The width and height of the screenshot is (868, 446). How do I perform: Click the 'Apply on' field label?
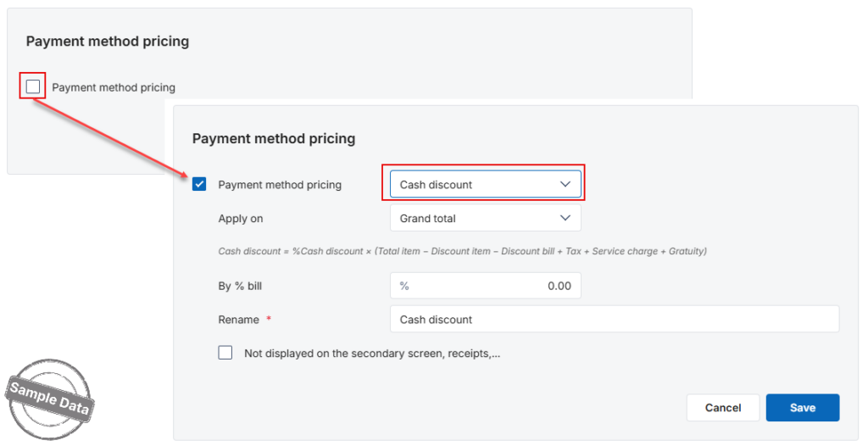(x=240, y=219)
